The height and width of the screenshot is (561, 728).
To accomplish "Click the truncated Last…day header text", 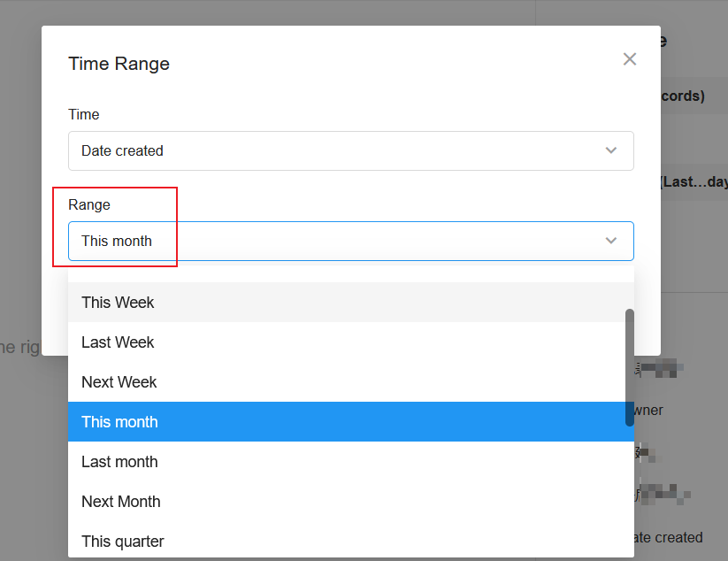I will (x=694, y=181).
